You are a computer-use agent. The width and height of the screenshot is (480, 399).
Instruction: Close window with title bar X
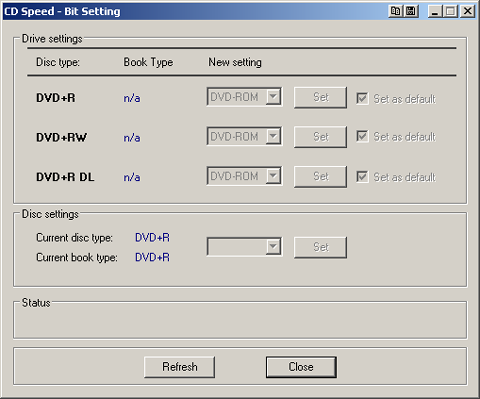coord(468,11)
